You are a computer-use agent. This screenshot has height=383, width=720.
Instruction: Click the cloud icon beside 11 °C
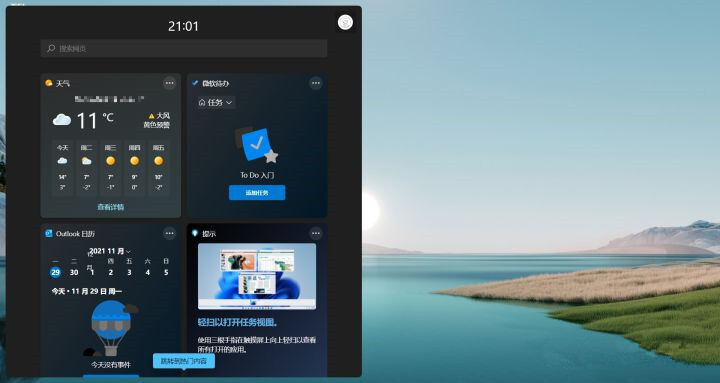(x=62, y=120)
